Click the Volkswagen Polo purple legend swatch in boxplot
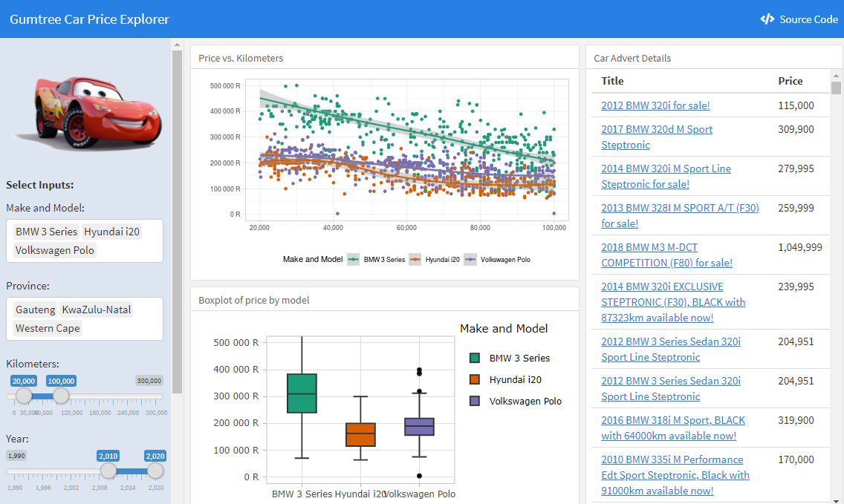The width and height of the screenshot is (844, 504). click(x=474, y=401)
